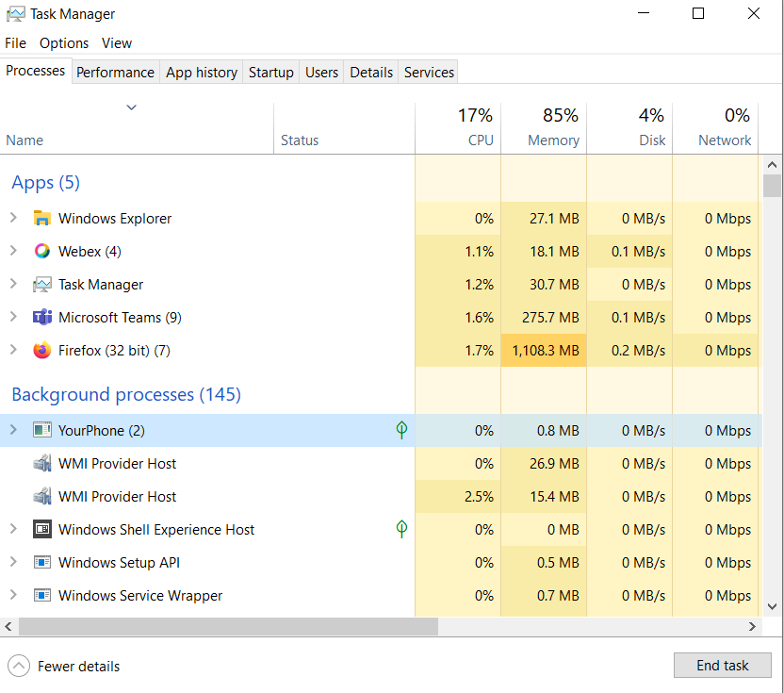Click the Task Manager process icon
This screenshot has height=693, width=784.
[41, 285]
